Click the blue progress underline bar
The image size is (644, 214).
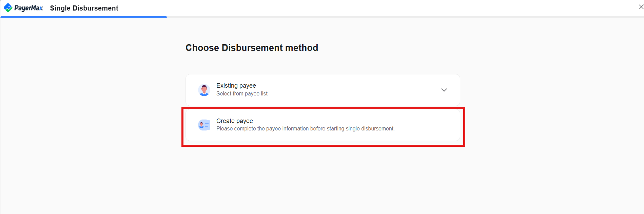[84, 16]
